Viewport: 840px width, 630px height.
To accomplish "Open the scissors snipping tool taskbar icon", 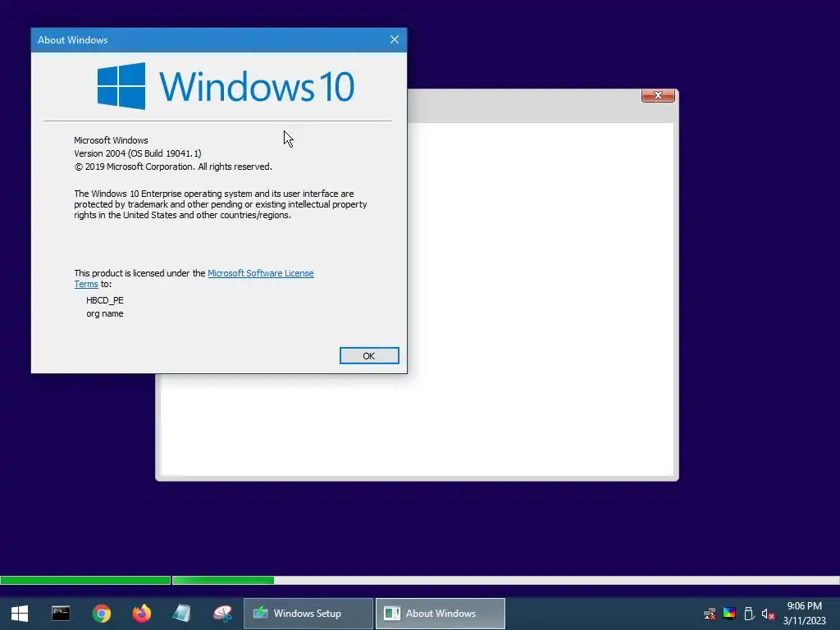I will [x=222, y=614].
